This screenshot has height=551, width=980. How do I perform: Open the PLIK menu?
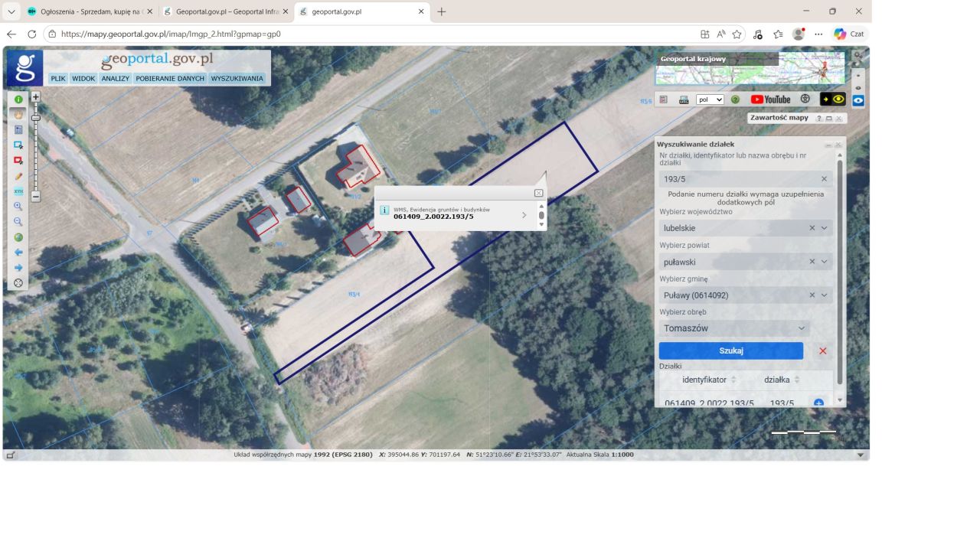coord(58,78)
